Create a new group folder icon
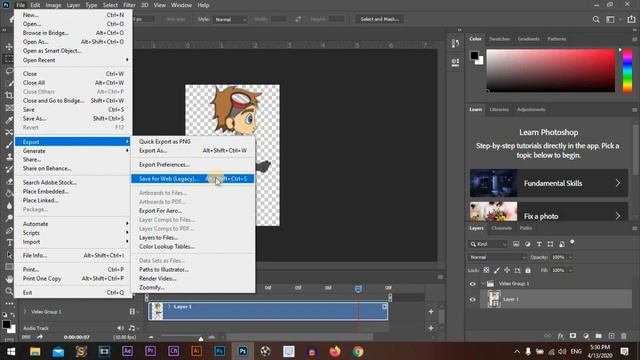The image size is (640, 360). tap(598, 336)
